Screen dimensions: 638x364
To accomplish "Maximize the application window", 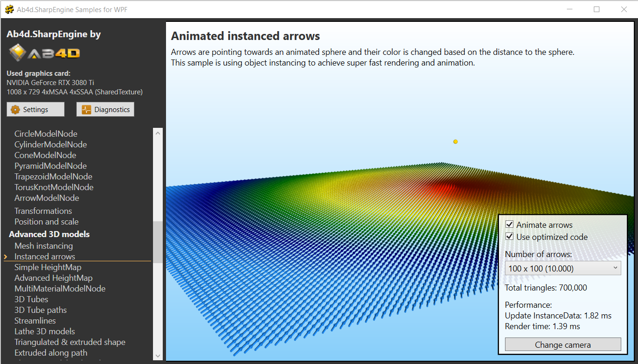I will click(597, 9).
